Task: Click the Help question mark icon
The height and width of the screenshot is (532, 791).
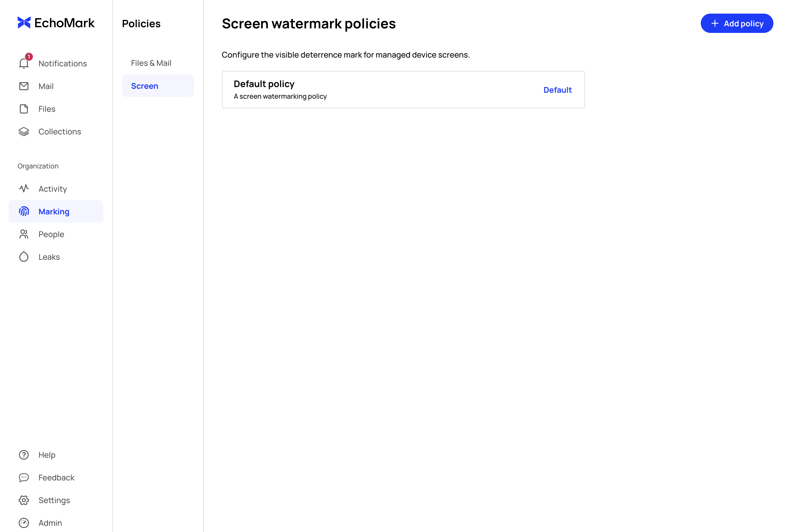Action: pos(24,455)
